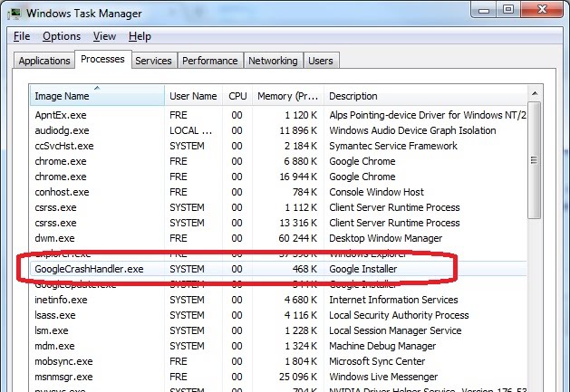Click the 11 896 K memory value

point(298,130)
